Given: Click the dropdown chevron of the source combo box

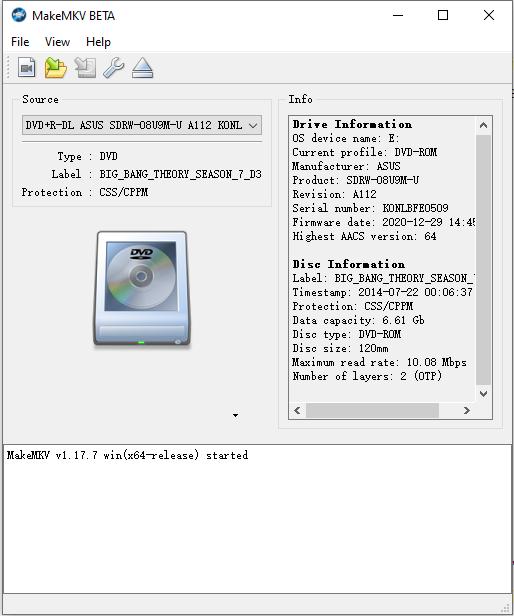Looking at the screenshot, I should [253, 126].
